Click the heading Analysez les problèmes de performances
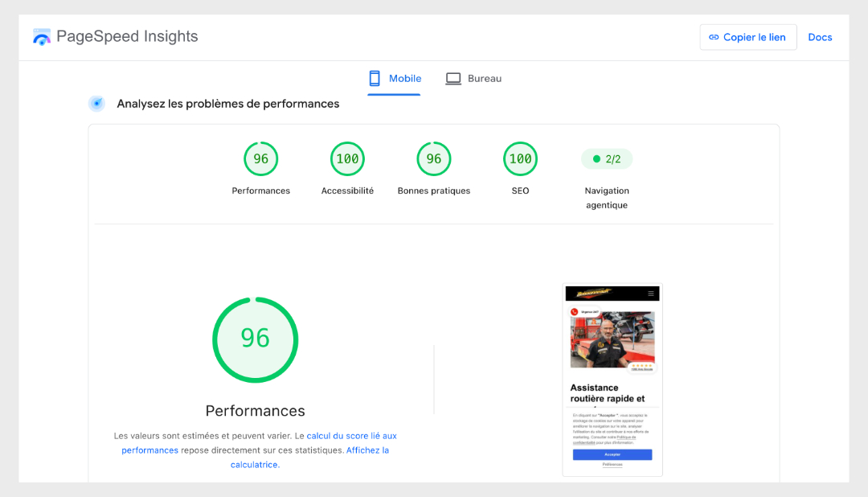This screenshot has height=497, width=868. [228, 104]
